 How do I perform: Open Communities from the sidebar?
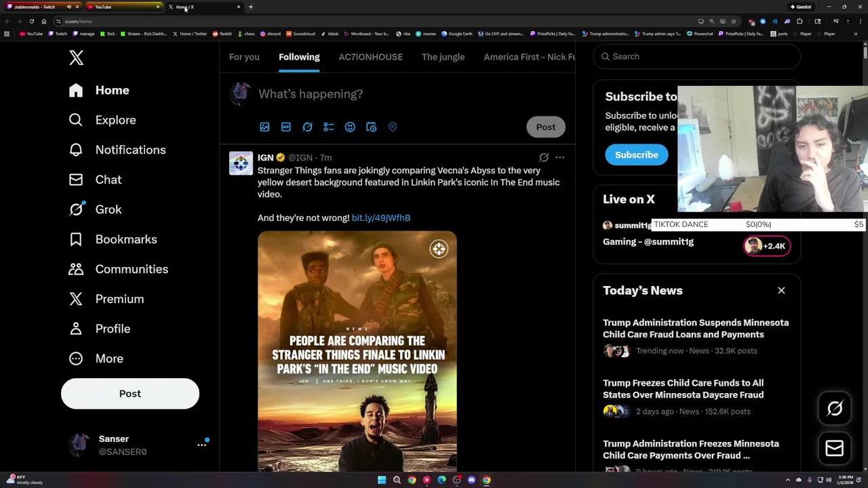118,269
